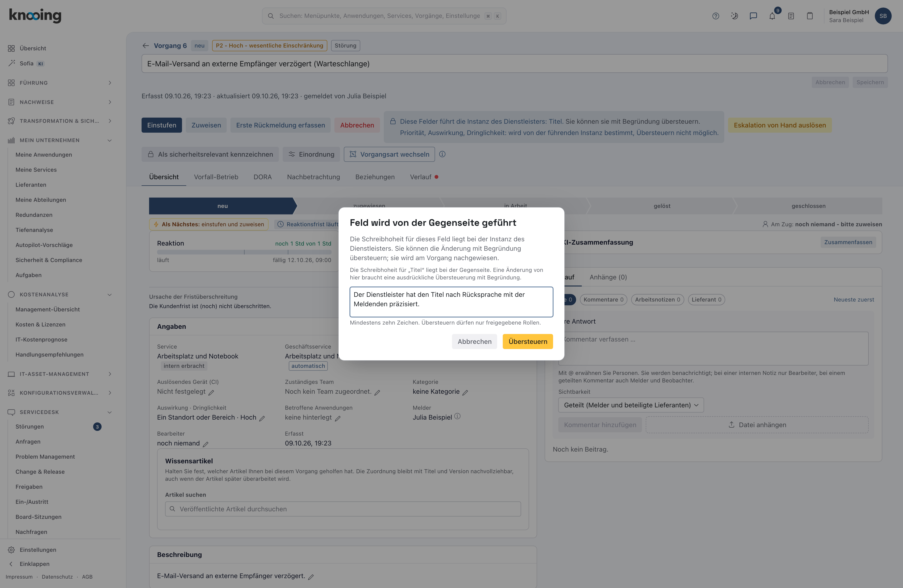Screen dimensions: 903x588
Task: Expand the FÜHRUNG sidebar section
Action: (x=60, y=83)
